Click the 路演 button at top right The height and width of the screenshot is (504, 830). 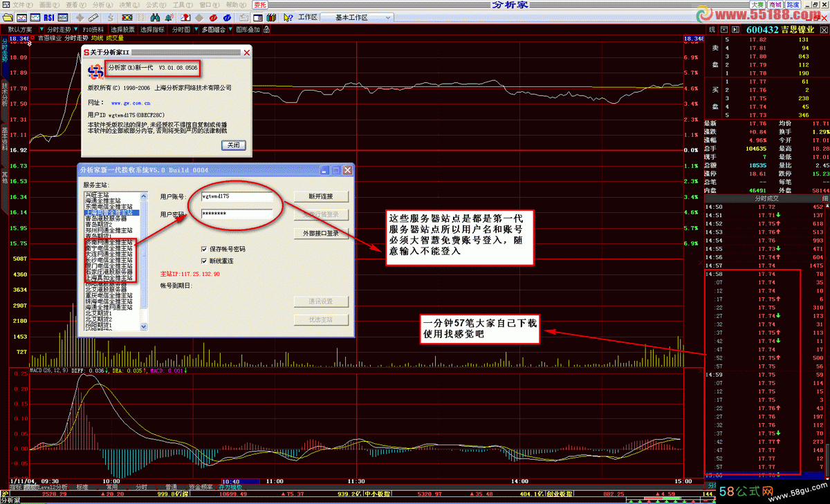pyautogui.click(x=792, y=4)
